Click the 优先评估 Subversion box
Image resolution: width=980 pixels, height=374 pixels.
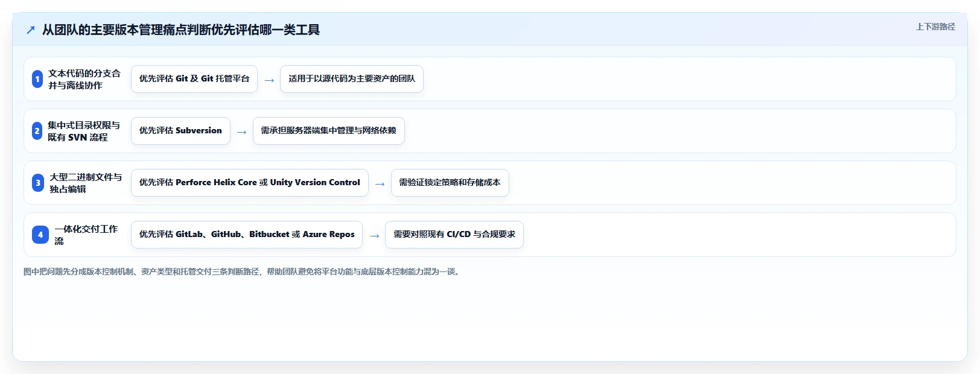point(180,131)
